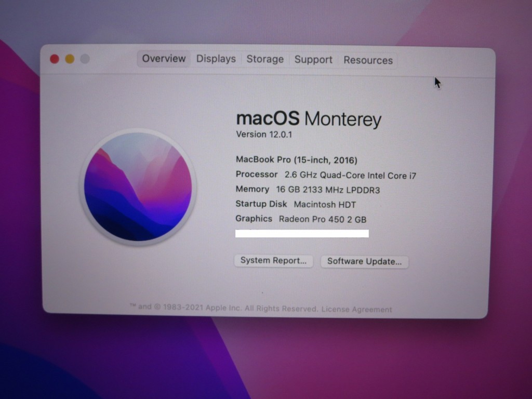The width and height of the screenshot is (532, 399).
Task: Click the Memory label
Action: click(x=252, y=189)
